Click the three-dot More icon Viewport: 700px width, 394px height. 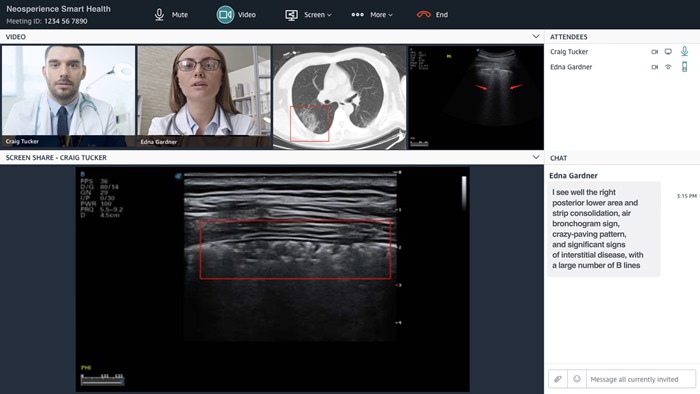point(358,15)
